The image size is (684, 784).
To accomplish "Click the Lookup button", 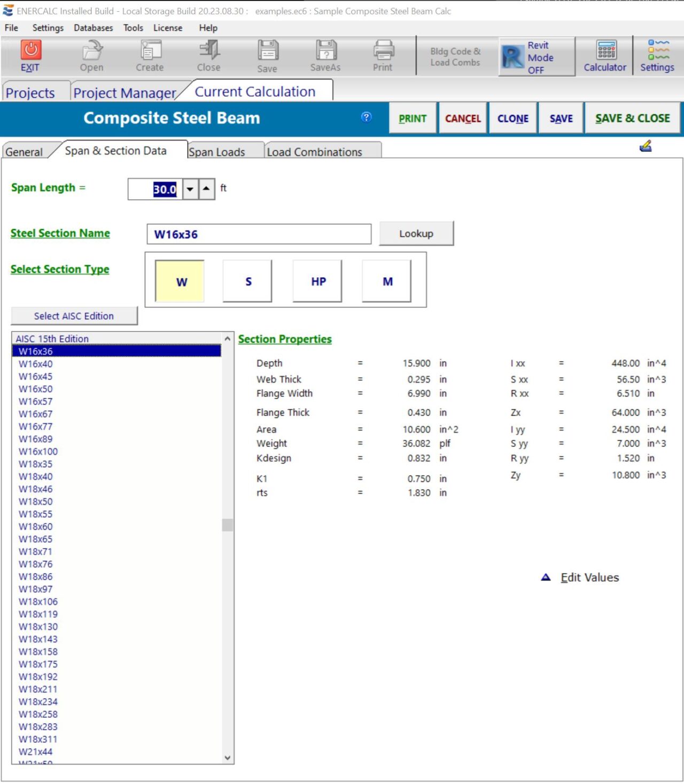I will [x=416, y=233].
